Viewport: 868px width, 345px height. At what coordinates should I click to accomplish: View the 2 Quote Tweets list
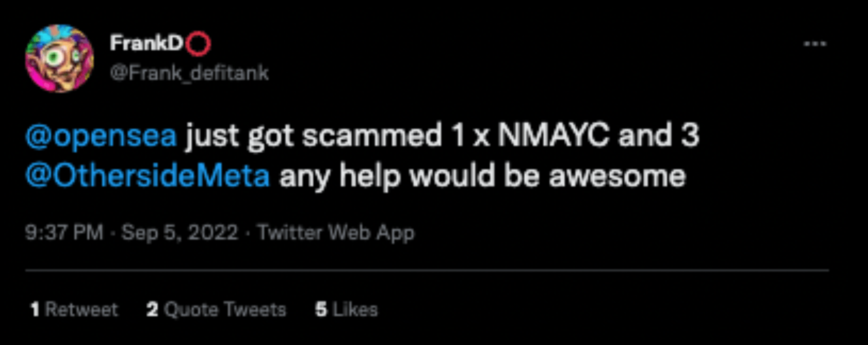[x=216, y=309]
